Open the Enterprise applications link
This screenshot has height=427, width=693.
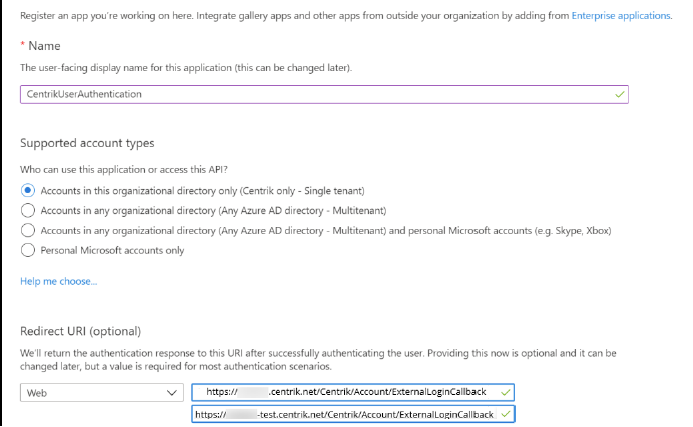point(620,16)
